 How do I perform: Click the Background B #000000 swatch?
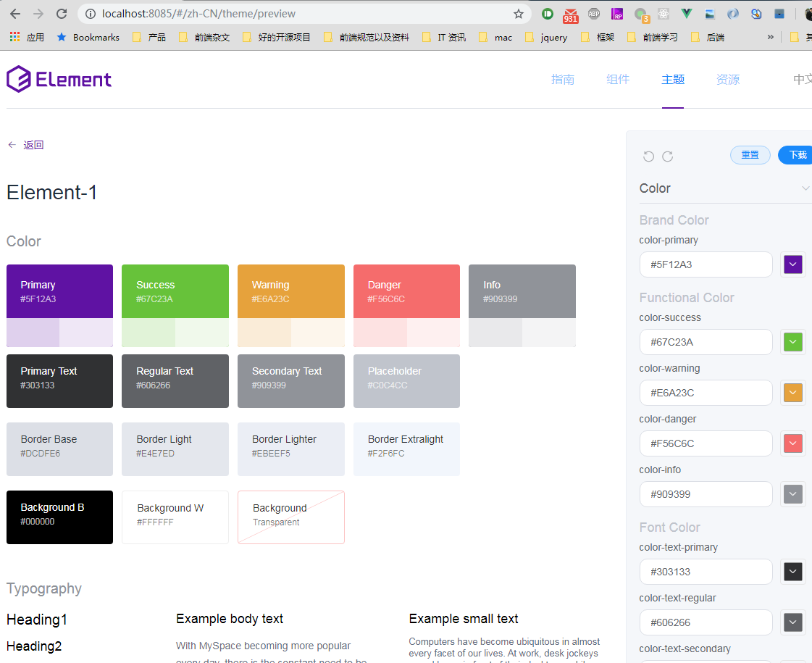59,517
